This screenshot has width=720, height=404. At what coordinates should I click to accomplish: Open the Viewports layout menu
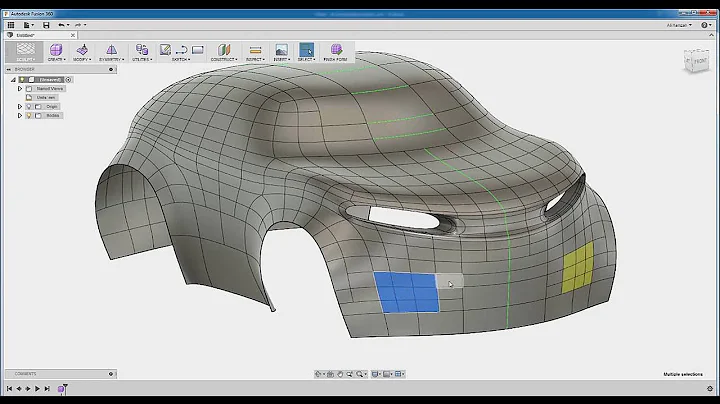tap(399, 374)
